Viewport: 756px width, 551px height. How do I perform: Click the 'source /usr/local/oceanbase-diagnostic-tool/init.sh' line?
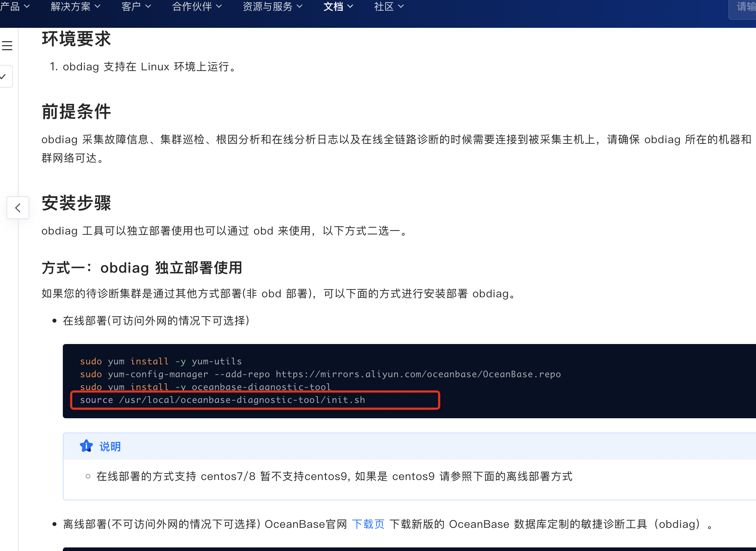pos(222,400)
